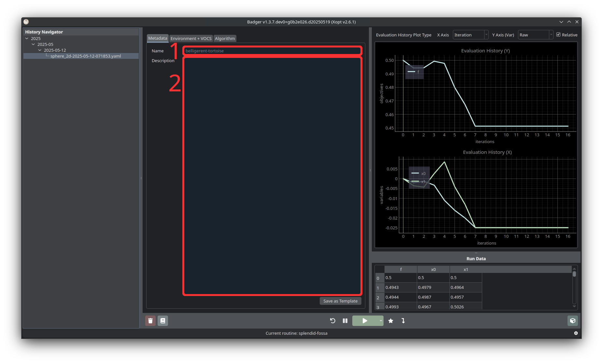Click inside the Description text area

click(272, 176)
